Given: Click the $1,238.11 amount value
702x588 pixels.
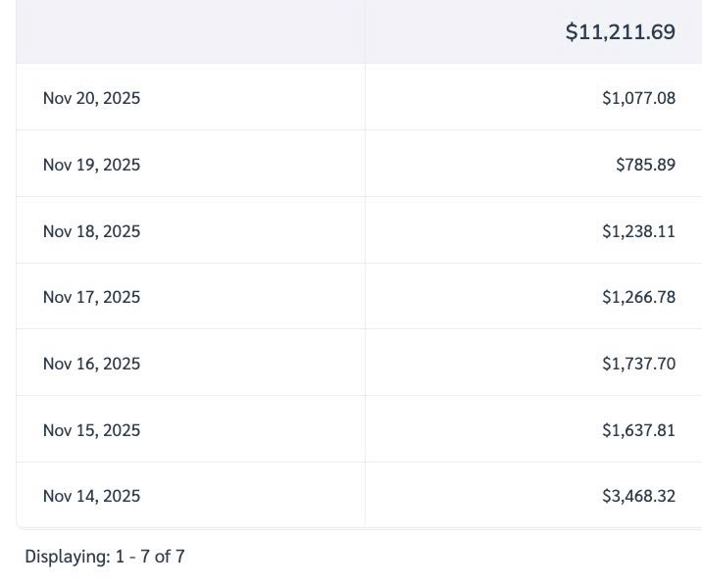Looking at the screenshot, I should [638, 231].
